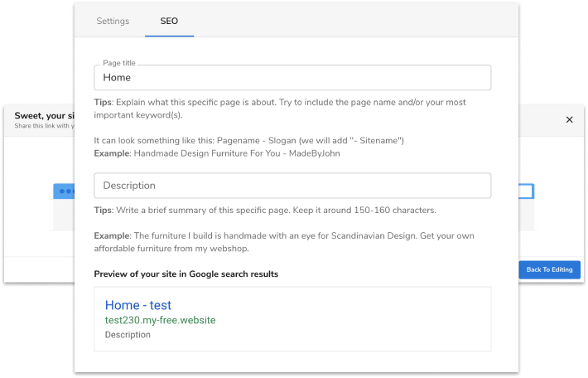588x378 pixels.
Task: Click the test230.my-free.website preview URL
Action: tap(160, 320)
